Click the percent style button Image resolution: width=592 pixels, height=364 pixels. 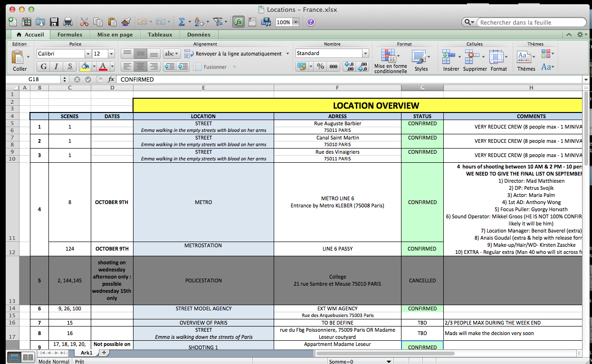[x=321, y=66]
